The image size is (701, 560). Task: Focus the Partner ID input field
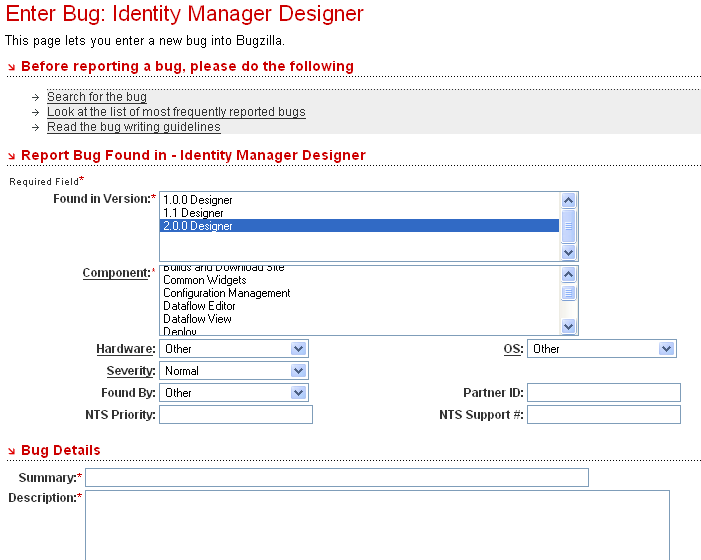point(603,393)
